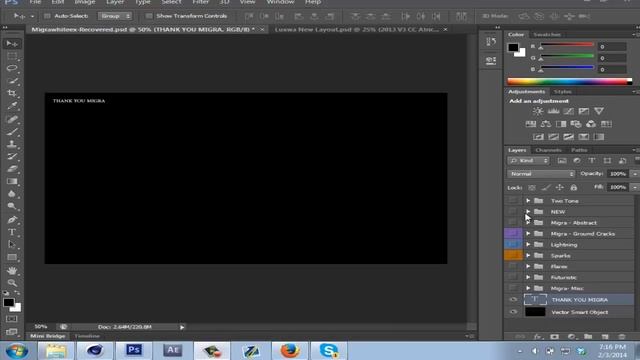The height and width of the screenshot is (360, 640).
Task: Show the Flares group
Action: click(513, 267)
